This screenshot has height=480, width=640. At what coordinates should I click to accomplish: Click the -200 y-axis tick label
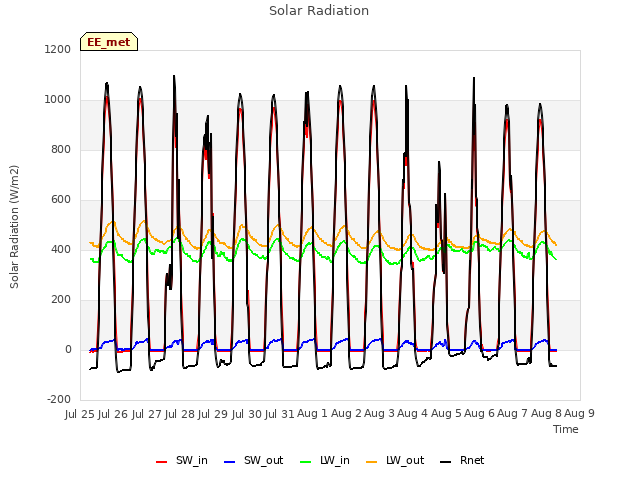[x=59, y=399]
